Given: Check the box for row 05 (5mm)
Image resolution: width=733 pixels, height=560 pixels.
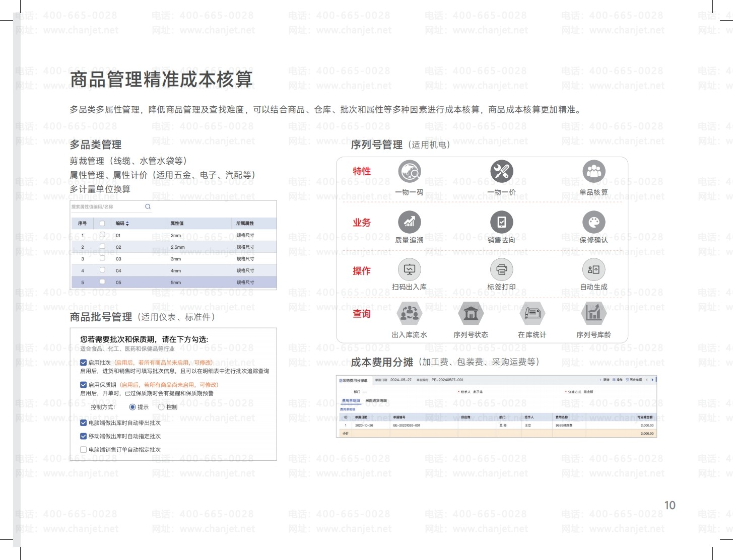Looking at the screenshot, I should (102, 282).
